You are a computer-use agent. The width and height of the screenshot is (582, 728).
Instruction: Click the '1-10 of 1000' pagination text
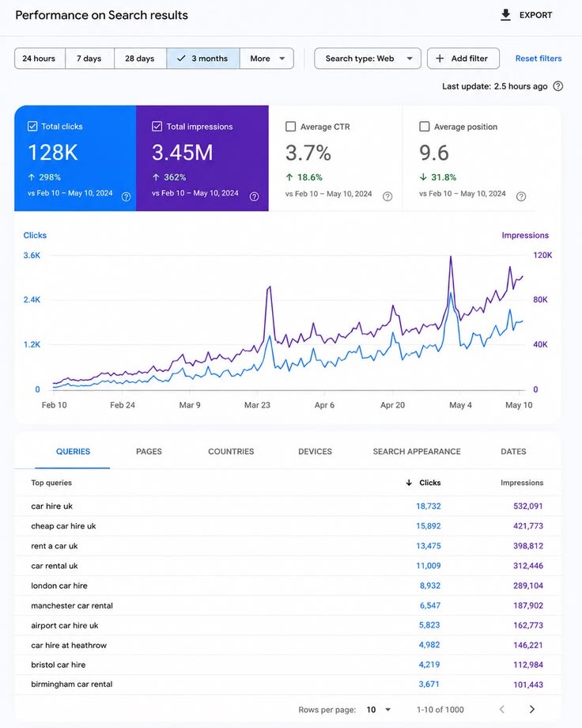coord(440,710)
